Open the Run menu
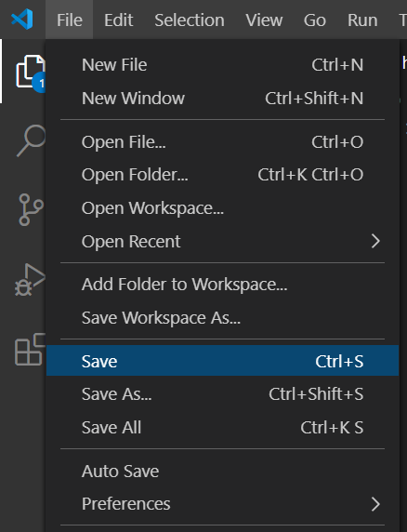The width and height of the screenshot is (407, 532). (362, 20)
